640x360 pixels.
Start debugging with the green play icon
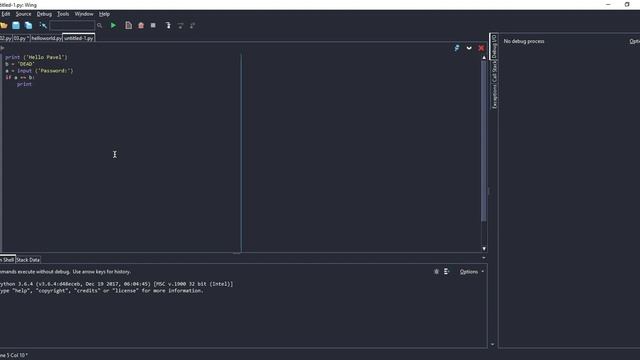pos(113,25)
